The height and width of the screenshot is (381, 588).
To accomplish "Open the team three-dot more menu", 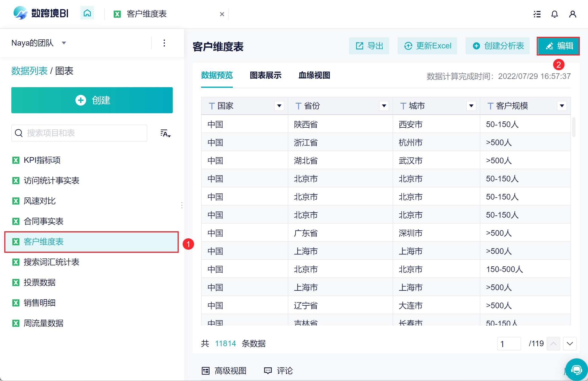I will point(164,43).
